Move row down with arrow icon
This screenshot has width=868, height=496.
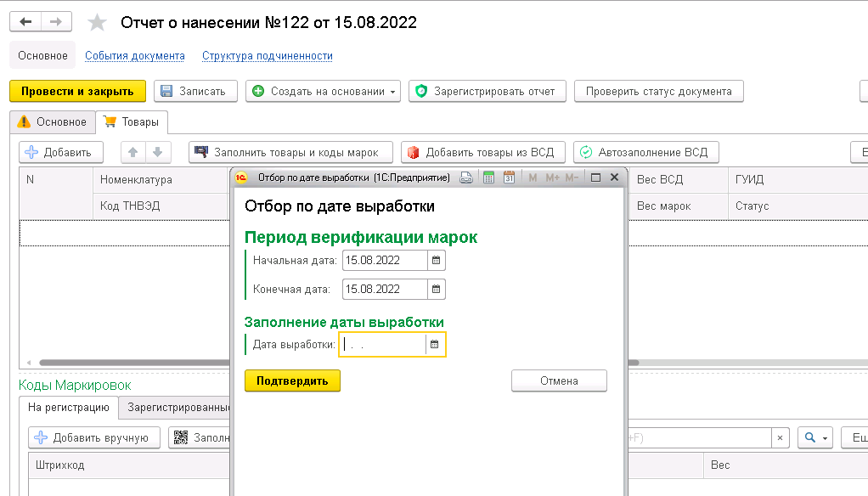[158, 152]
